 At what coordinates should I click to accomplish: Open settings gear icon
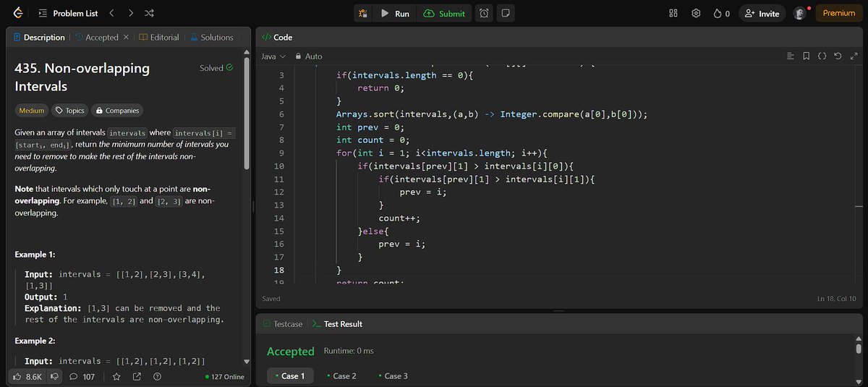(697, 13)
